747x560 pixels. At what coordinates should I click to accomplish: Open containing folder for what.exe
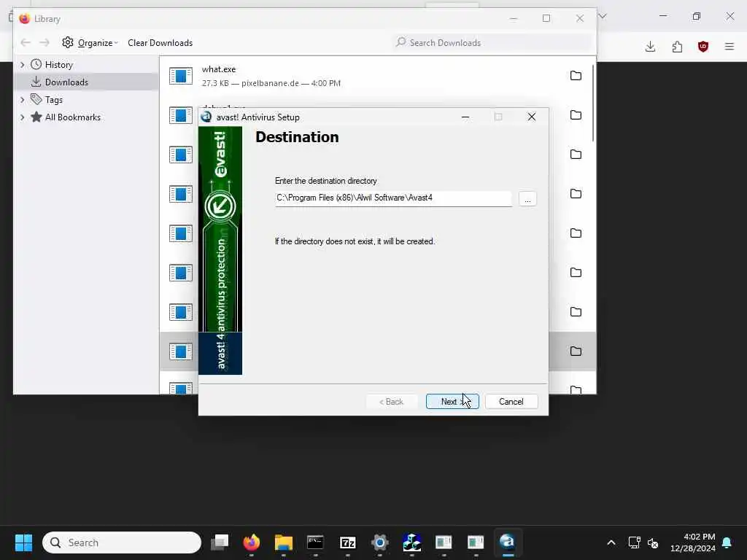coord(576,76)
